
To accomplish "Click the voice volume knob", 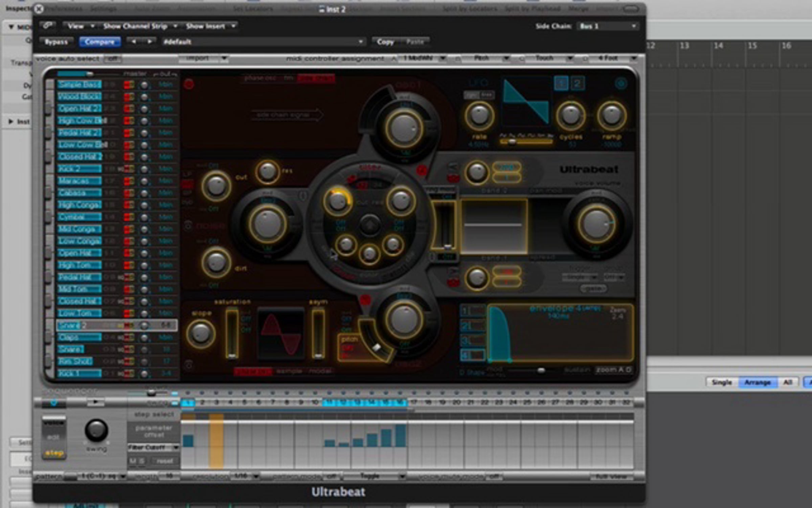I will point(596,224).
